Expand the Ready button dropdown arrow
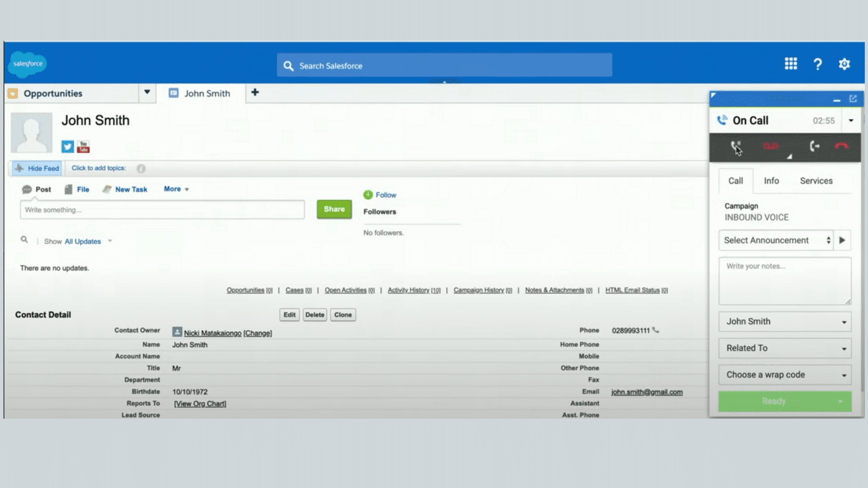Viewport: 868px width, 488px height. pyautogui.click(x=840, y=402)
